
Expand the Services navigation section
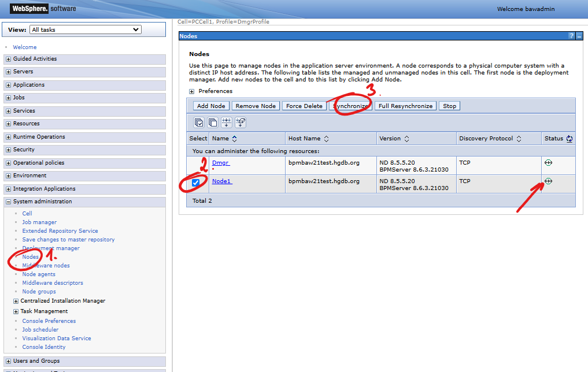(8, 111)
